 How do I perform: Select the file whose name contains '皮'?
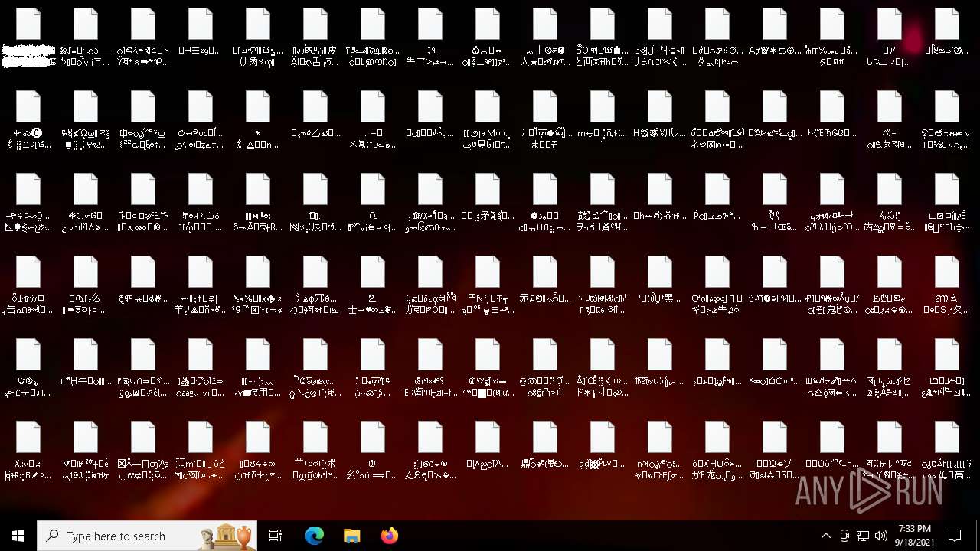tap(315, 37)
